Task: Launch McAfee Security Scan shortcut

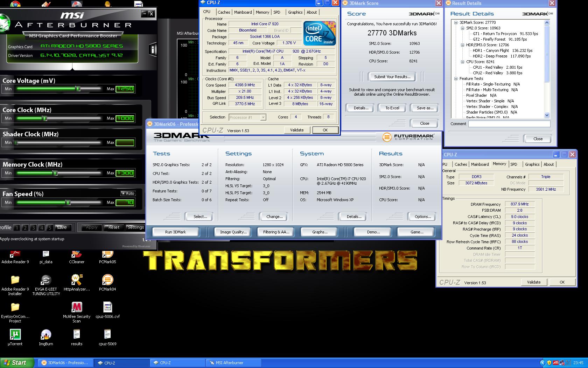Action: [77, 312]
